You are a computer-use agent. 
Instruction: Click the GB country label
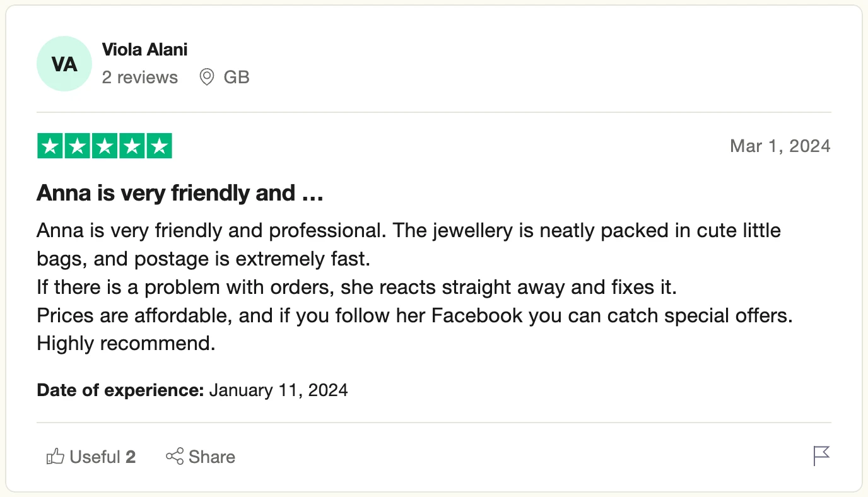coord(237,78)
